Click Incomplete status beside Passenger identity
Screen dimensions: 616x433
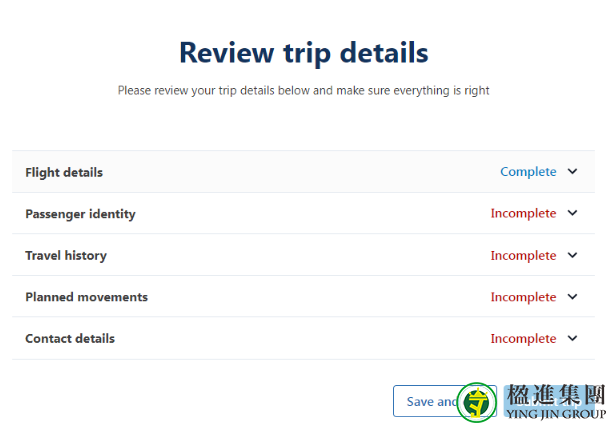tap(523, 213)
